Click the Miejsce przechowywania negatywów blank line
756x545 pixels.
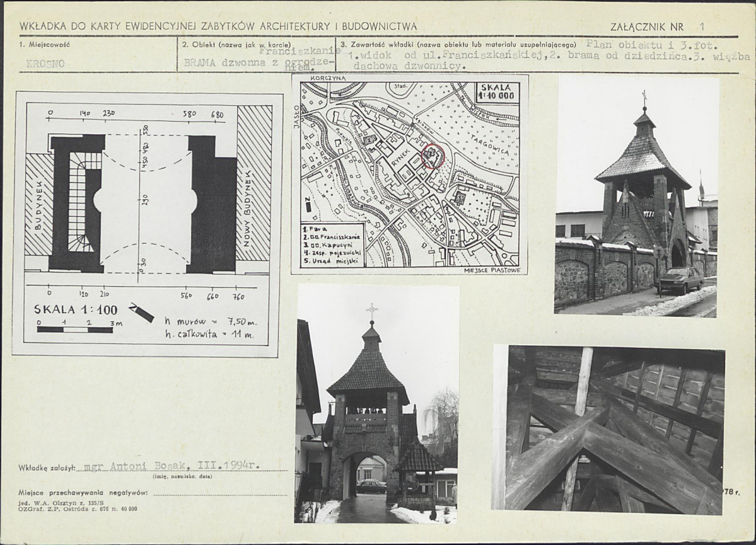(220, 493)
